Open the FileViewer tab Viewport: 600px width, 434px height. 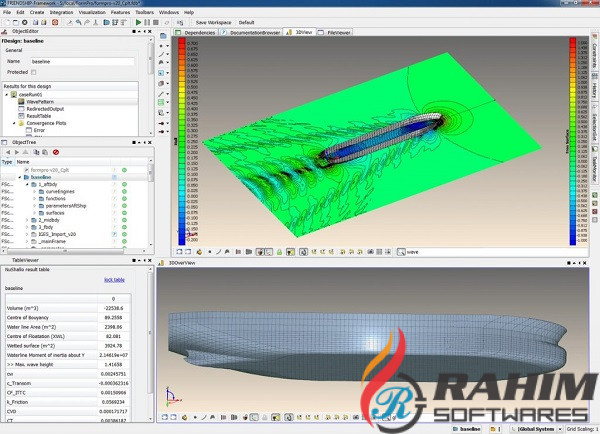click(334, 33)
